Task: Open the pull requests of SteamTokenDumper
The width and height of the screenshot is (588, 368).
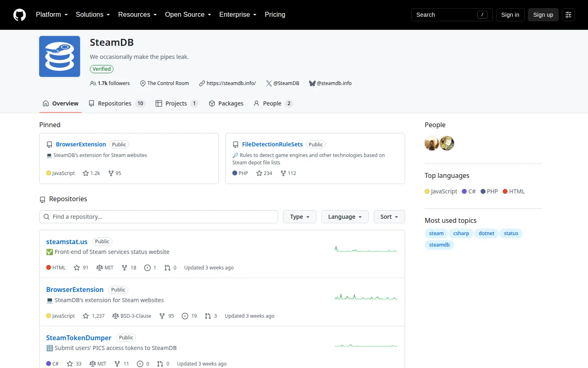Action: coord(163,364)
